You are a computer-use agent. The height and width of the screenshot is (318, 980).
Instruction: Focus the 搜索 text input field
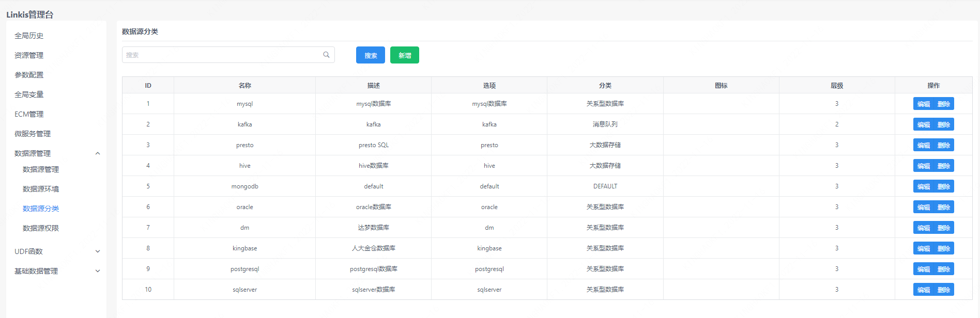[222, 55]
